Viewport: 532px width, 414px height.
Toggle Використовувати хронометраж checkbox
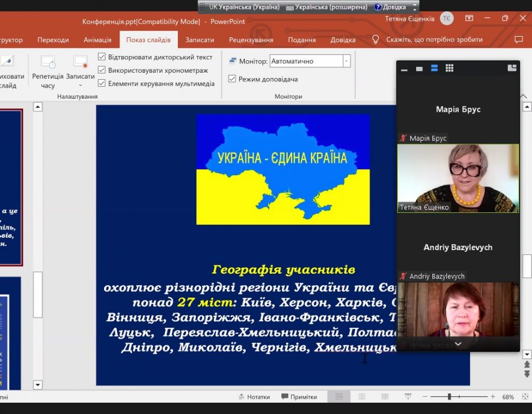coord(102,70)
